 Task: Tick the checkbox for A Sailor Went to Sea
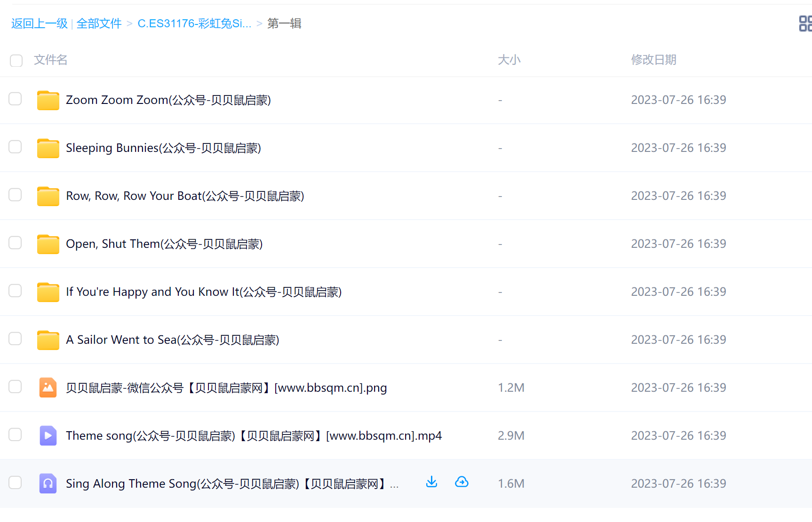[x=16, y=339]
